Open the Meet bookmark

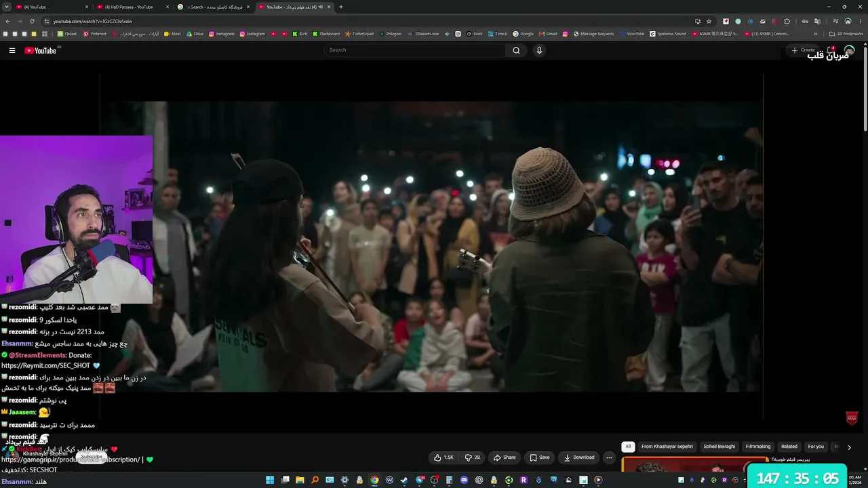click(x=173, y=34)
